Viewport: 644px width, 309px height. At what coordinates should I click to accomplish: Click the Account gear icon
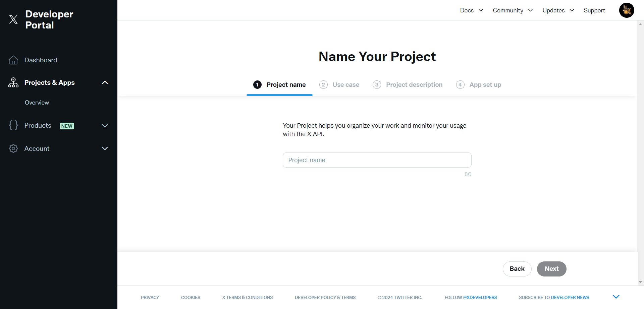click(x=13, y=148)
